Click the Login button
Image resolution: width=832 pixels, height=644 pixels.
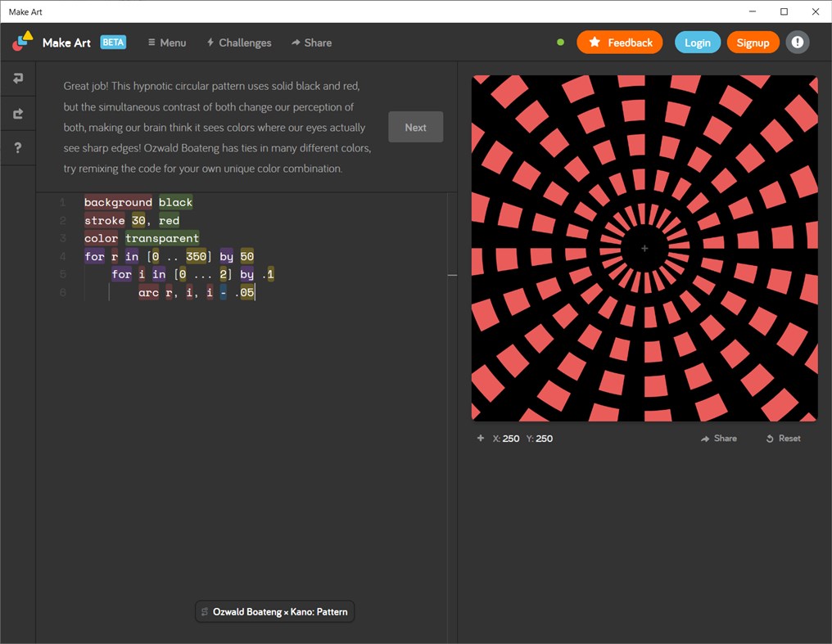click(697, 42)
